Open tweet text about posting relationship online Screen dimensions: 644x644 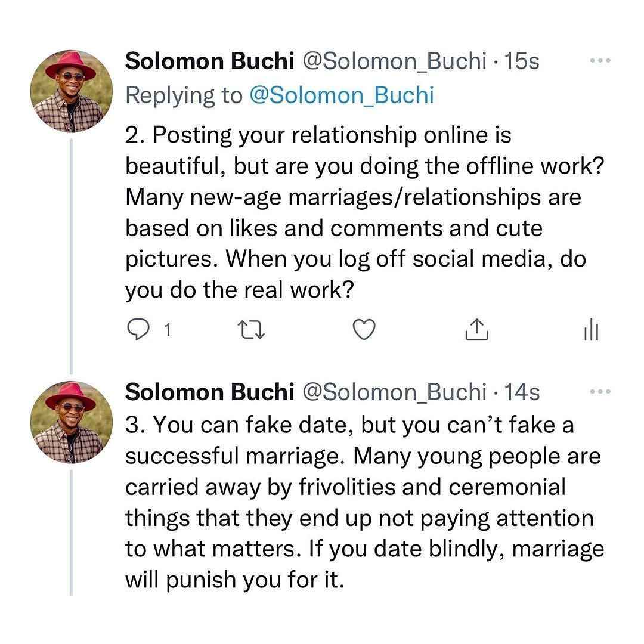(365, 213)
